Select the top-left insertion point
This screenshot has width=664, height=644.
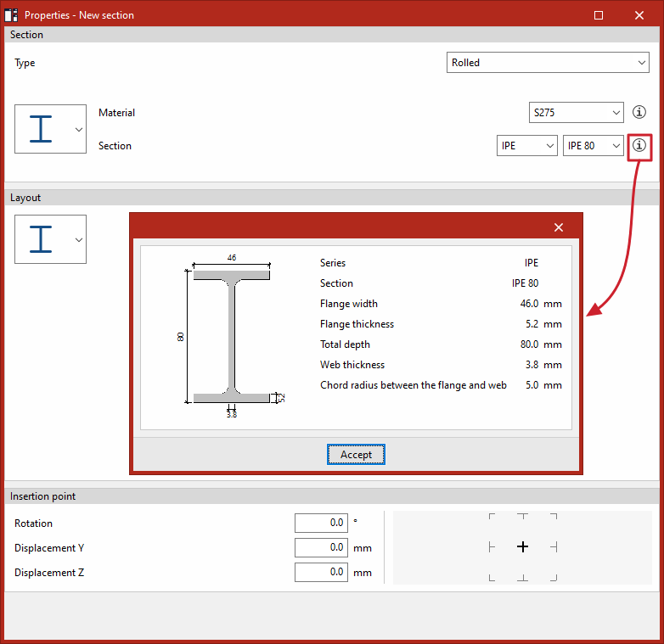(492, 516)
